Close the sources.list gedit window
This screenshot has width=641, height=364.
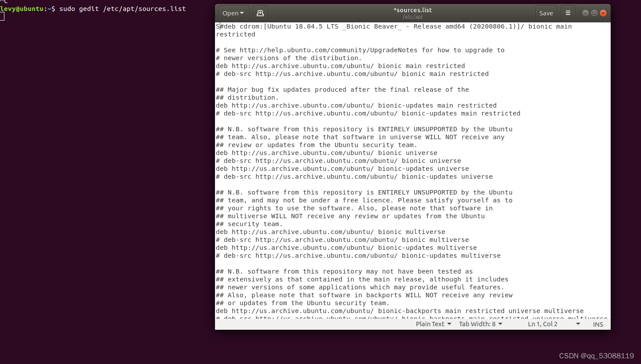click(603, 13)
